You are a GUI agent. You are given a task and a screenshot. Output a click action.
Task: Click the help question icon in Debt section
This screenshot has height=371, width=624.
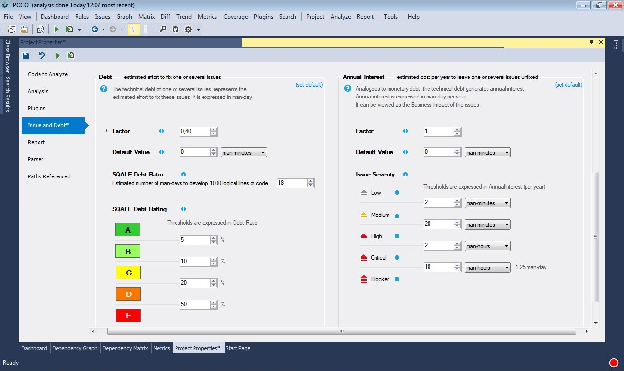(x=103, y=89)
